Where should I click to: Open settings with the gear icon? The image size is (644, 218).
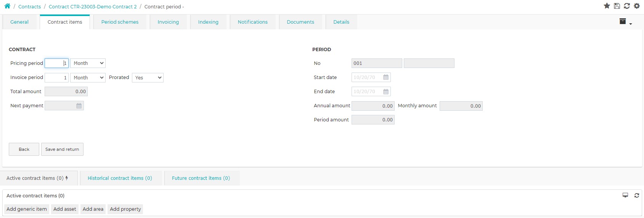(x=637, y=6)
